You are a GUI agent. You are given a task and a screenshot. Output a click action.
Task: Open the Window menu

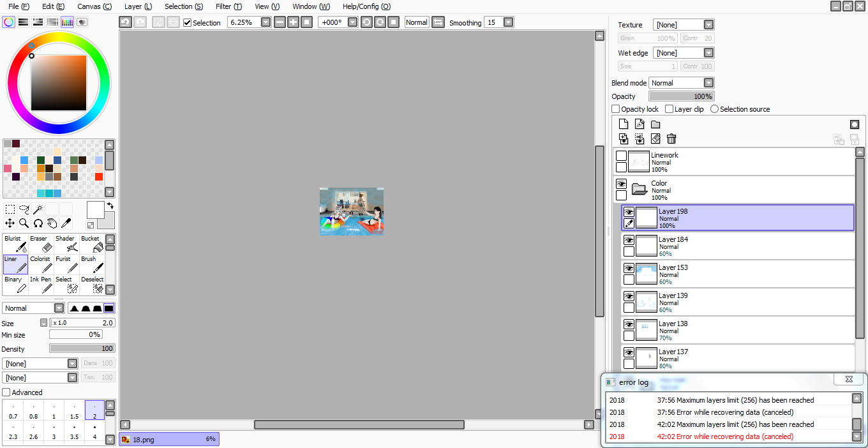tap(311, 6)
